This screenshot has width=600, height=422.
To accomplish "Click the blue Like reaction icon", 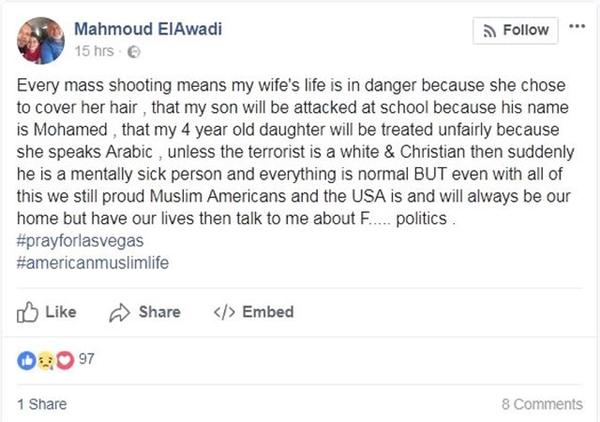I will (x=26, y=360).
